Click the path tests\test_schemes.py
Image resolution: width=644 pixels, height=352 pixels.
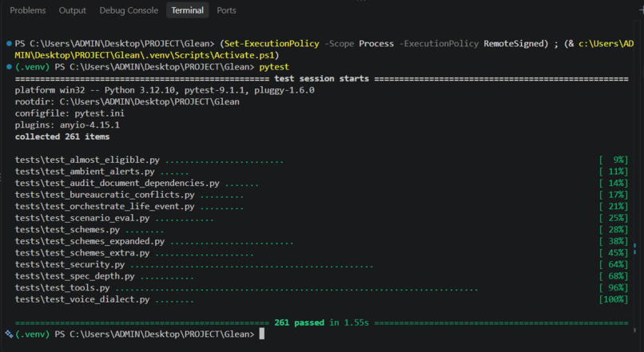point(67,229)
